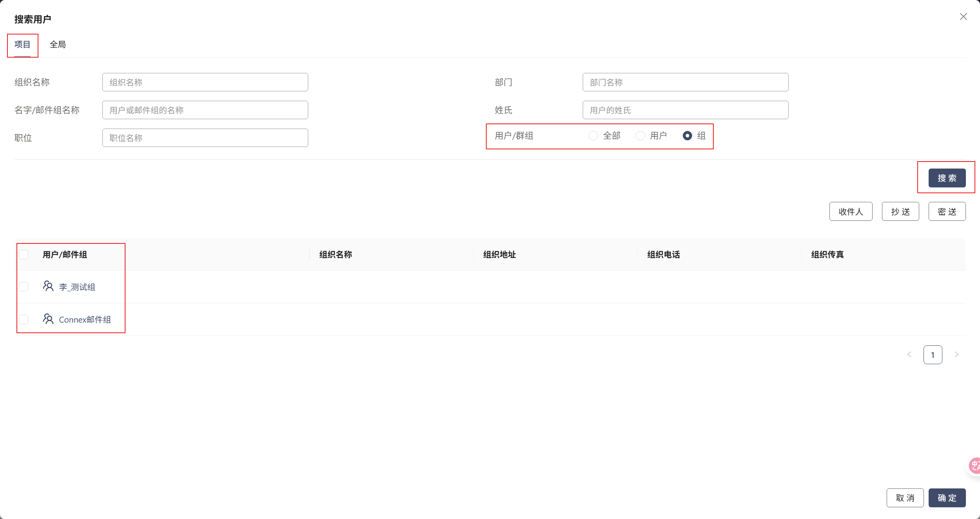Close the 搜索用户 dialog
980x519 pixels.
click(x=963, y=16)
